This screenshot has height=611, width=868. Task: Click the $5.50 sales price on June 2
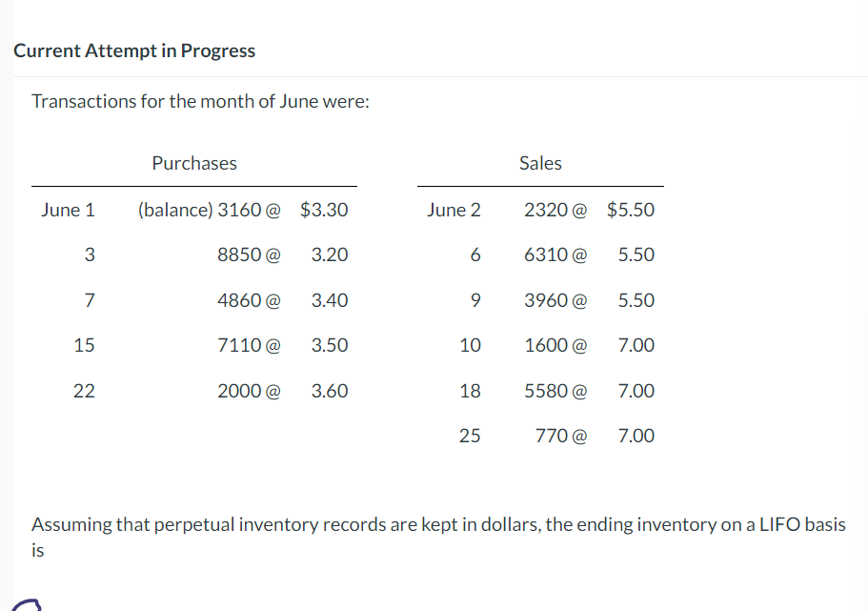(x=631, y=210)
